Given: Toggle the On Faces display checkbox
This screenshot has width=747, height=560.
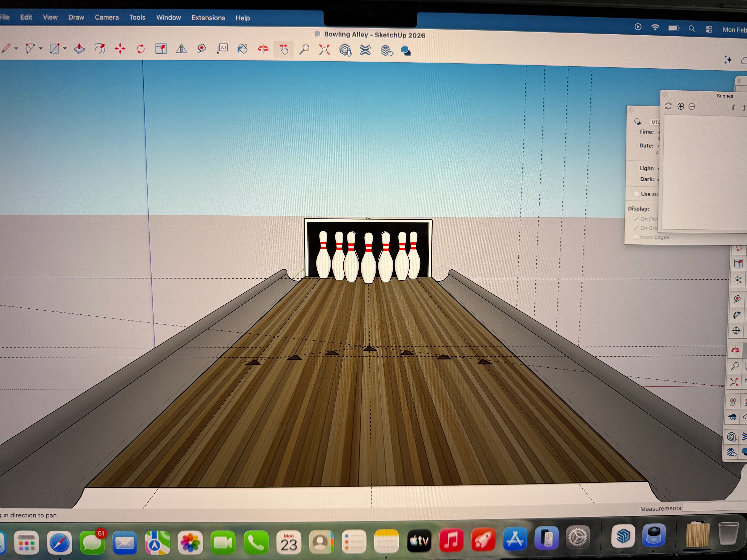Looking at the screenshot, I should click(636, 219).
